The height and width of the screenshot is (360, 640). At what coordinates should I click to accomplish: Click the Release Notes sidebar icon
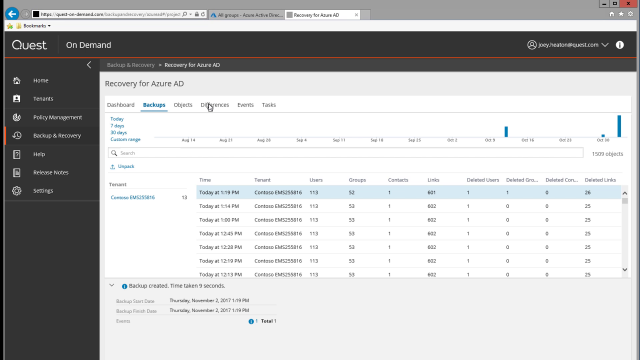(17, 172)
